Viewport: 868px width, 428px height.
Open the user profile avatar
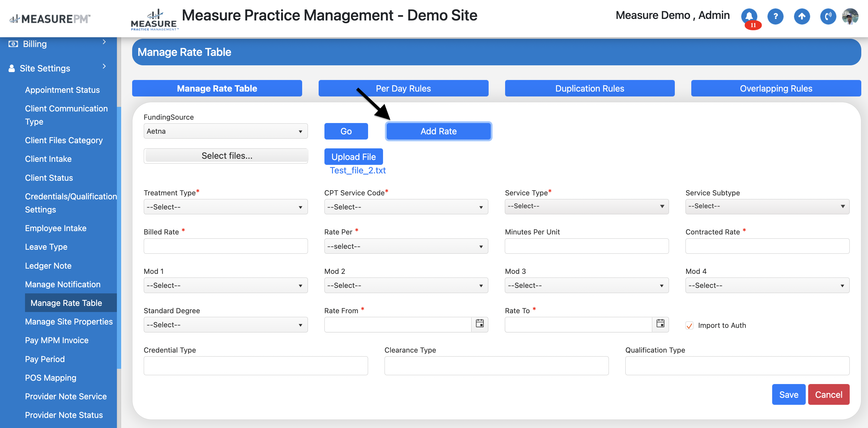click(x=850, y=16)
